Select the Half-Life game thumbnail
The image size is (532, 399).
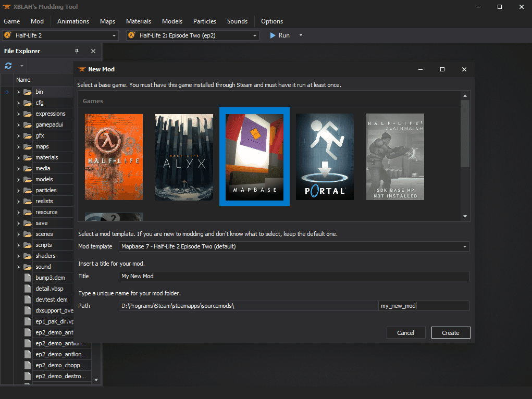tap(114, 157)
